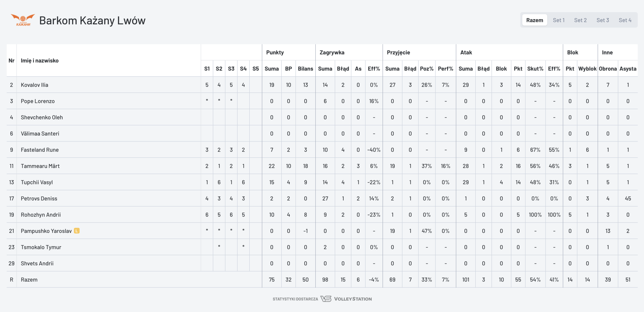Click the Barkom Każany team logo
Image resolution: width=644 pixels, height=312 pixels.
point(23,20)
